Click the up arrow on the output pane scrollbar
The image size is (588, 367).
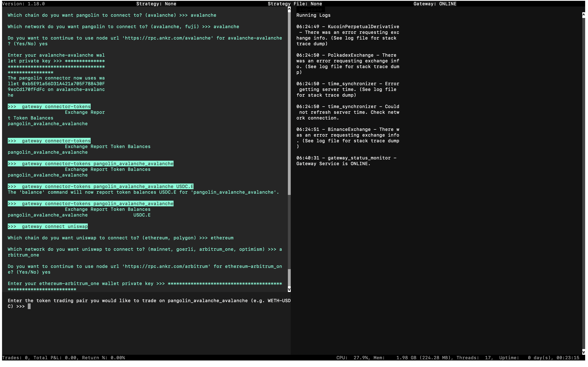pos(289,10)
